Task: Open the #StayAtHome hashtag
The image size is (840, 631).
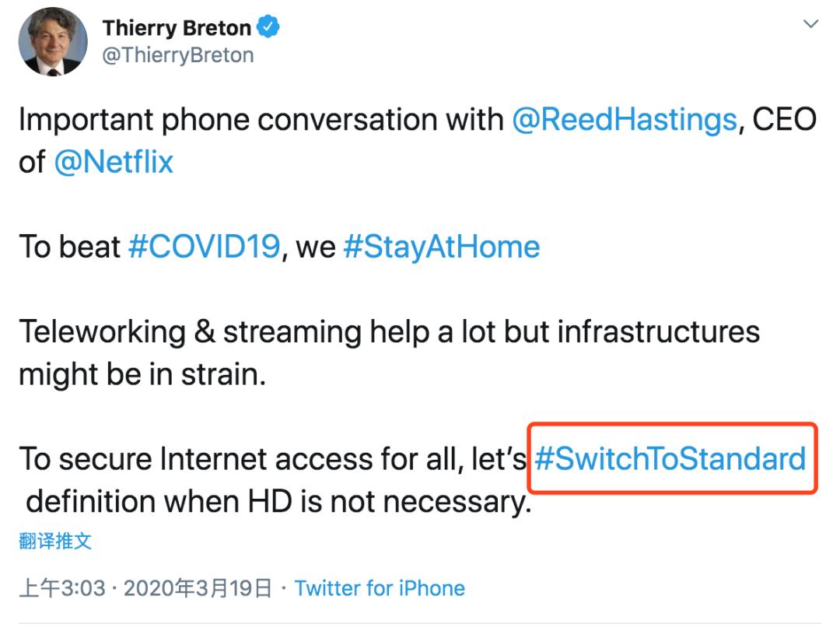Action: tap(441, 247)
